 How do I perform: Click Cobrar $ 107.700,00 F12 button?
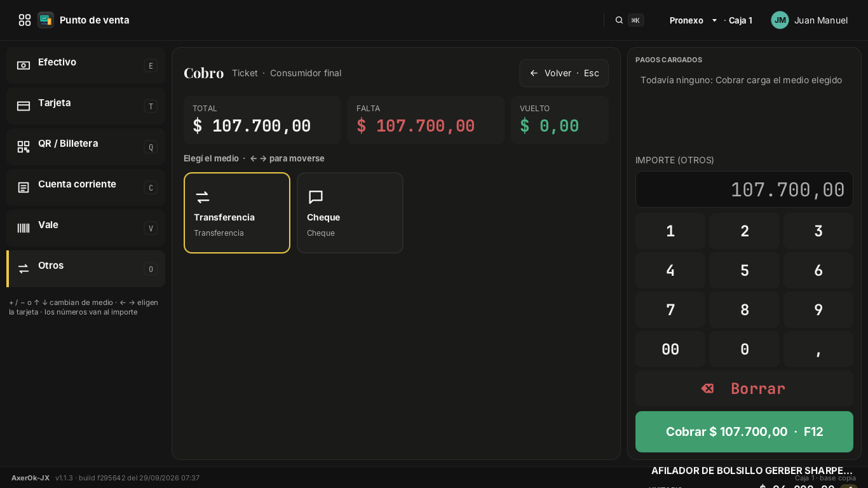point(744,432)
